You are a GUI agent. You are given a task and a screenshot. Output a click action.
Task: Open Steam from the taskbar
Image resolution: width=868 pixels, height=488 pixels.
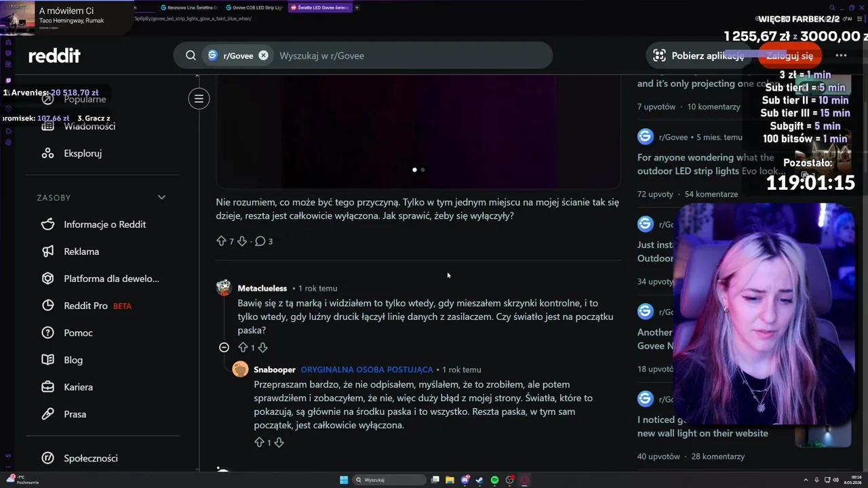[x=479, y=480]
